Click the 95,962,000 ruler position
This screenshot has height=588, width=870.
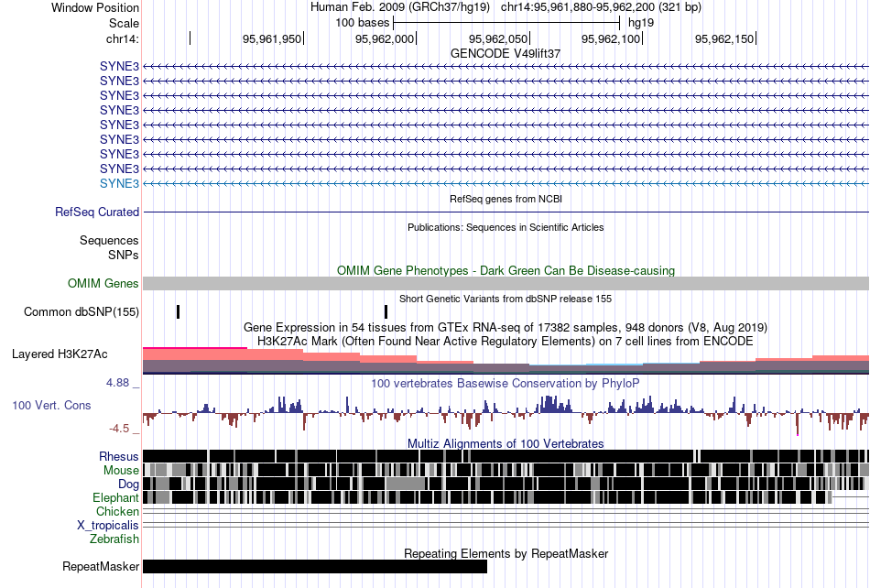click(x=385, y=38)
